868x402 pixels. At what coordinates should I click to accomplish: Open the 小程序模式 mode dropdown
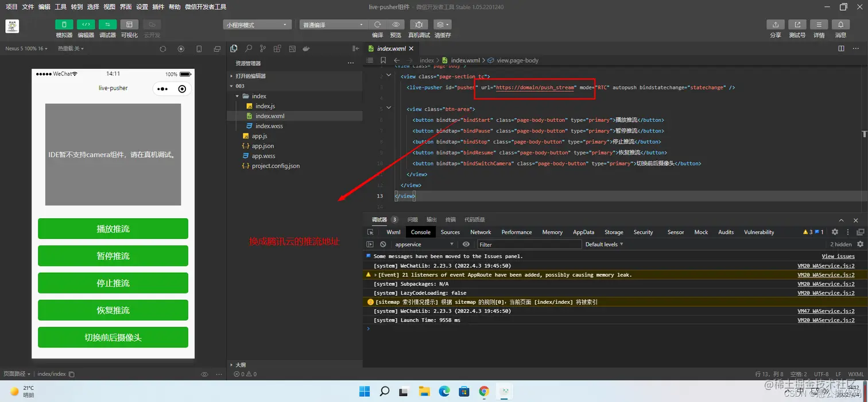[257, 25]
